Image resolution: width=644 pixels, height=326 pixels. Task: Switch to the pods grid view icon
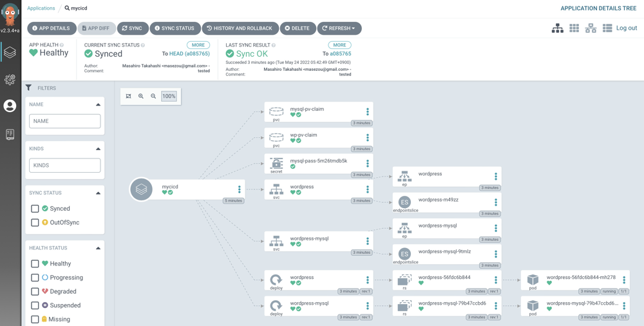pos(574,28)
